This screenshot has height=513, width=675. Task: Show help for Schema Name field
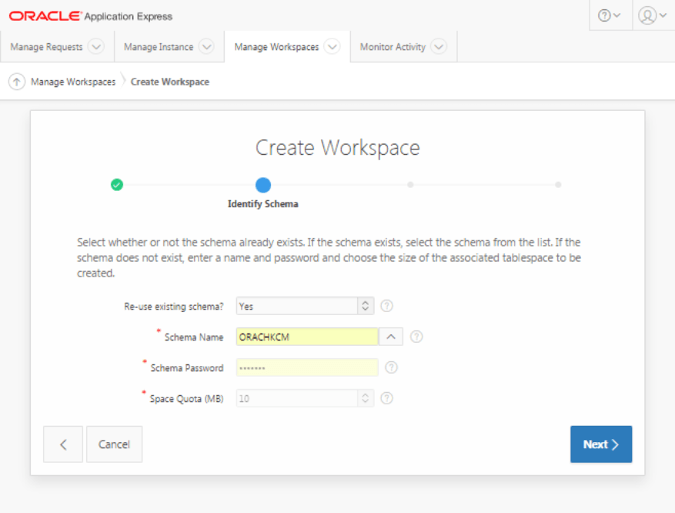(416, 337)
